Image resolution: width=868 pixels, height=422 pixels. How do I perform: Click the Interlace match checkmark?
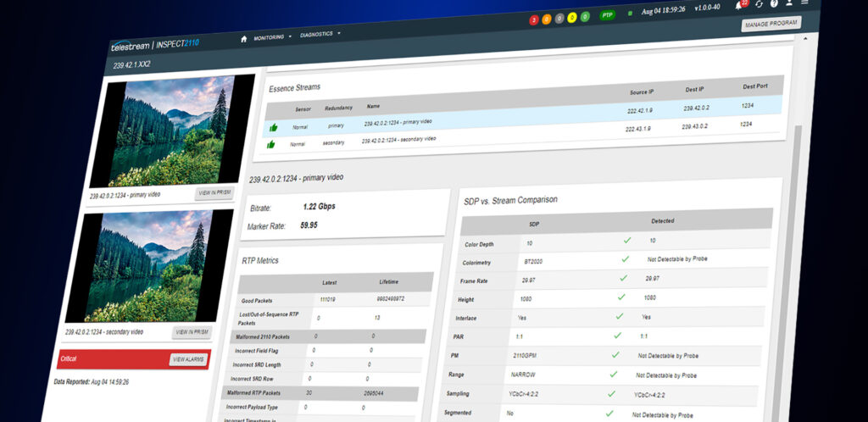click(620, 316)
